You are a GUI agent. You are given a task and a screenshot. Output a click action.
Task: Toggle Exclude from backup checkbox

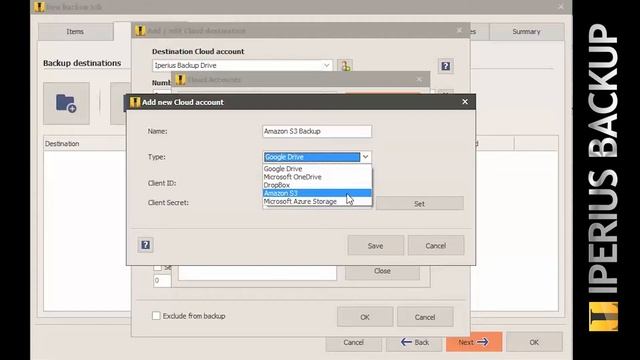(156, 316)
